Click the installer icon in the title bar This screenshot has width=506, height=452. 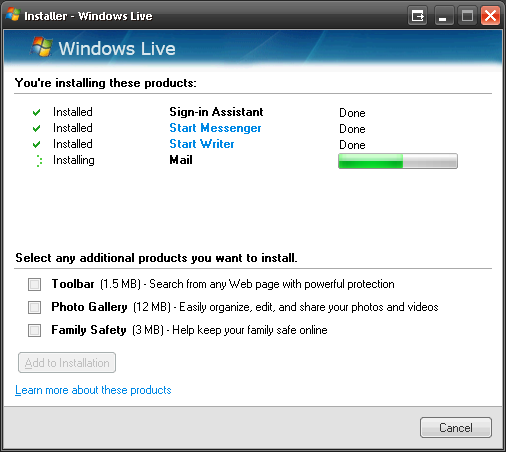coord(13,15)
